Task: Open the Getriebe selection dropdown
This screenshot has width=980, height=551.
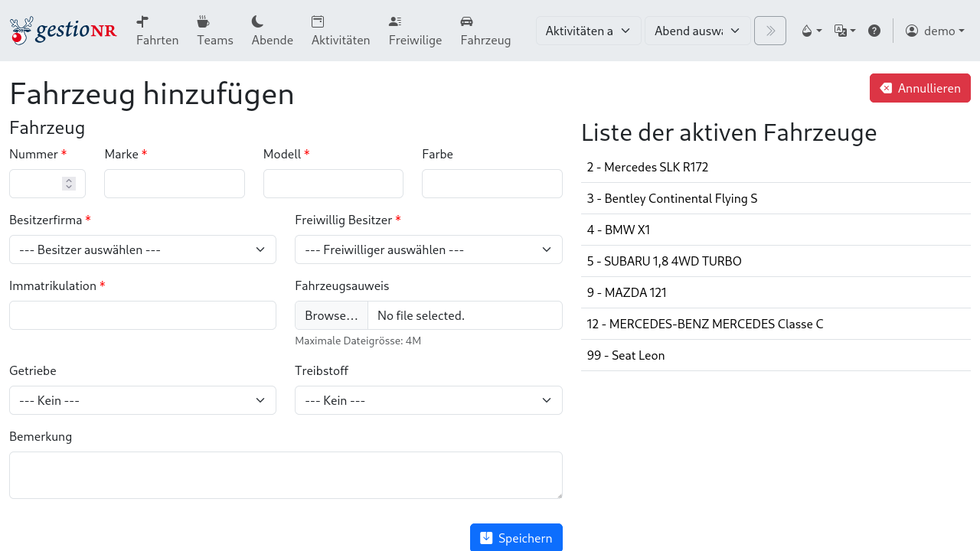Action: [x=142, y=400]
